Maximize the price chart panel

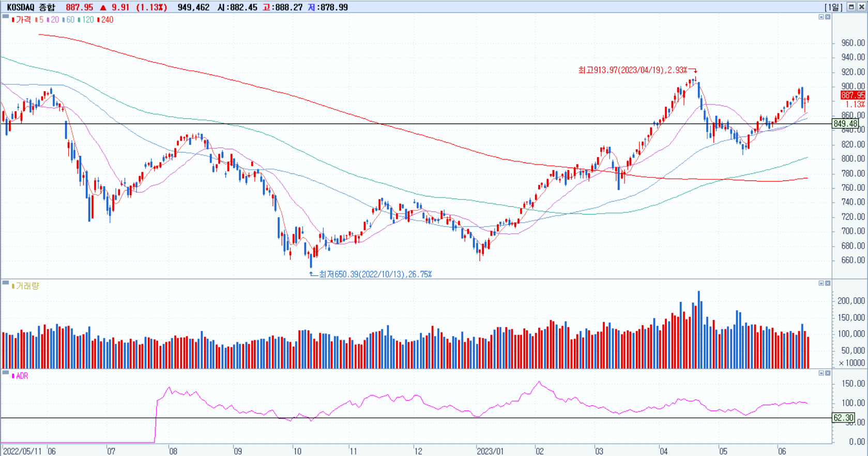(821, 17)
